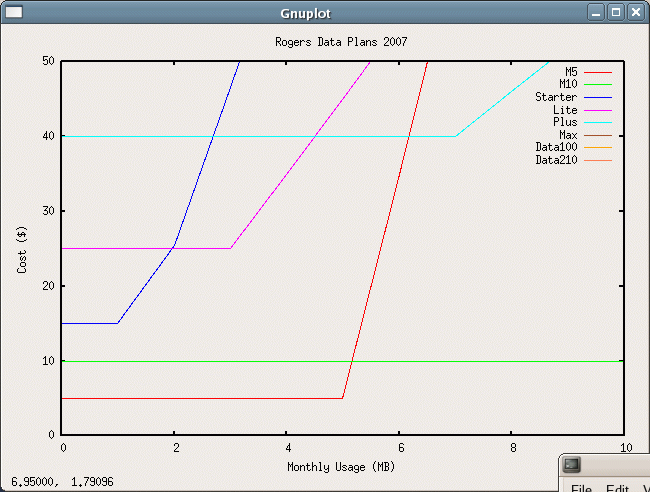The image size is (650, 492).
Task: Click the y-axis tick label 50
Action: (48, 61)
